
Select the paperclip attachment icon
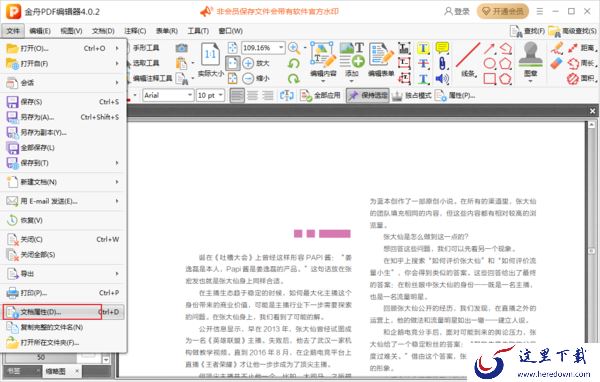point(442,64)
